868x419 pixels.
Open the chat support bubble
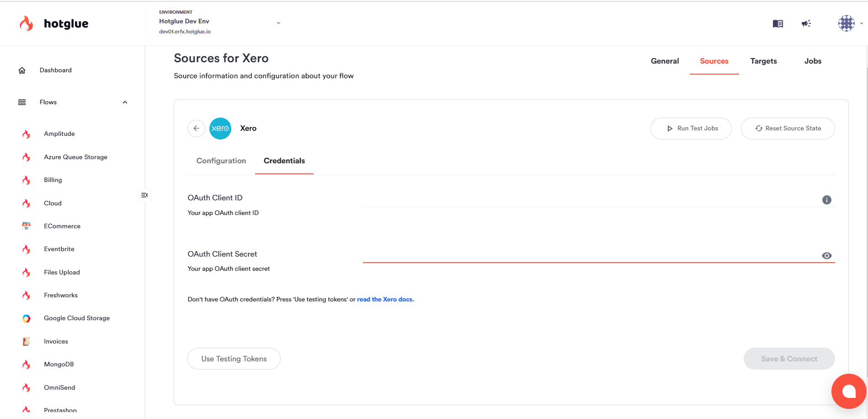tap(849, 391)
